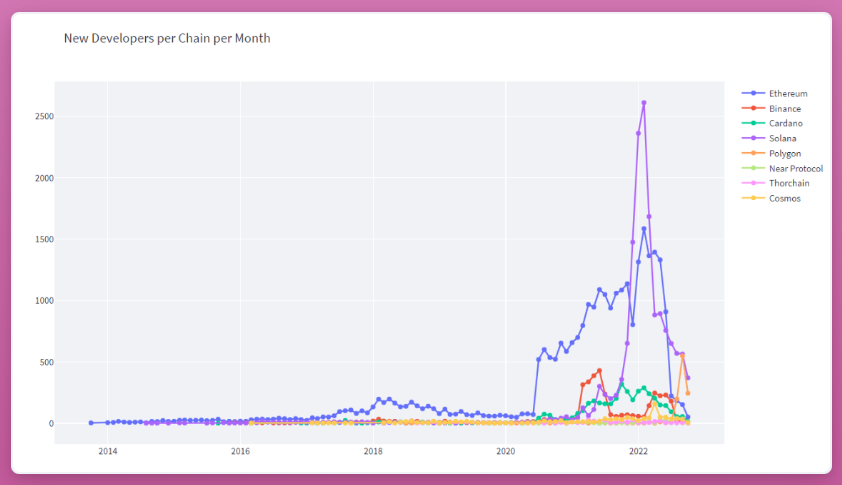The height and width of the screenshot is (485, 842).
Task: Click the first Ethereum data point in late 2013
Action: (91, 423)
